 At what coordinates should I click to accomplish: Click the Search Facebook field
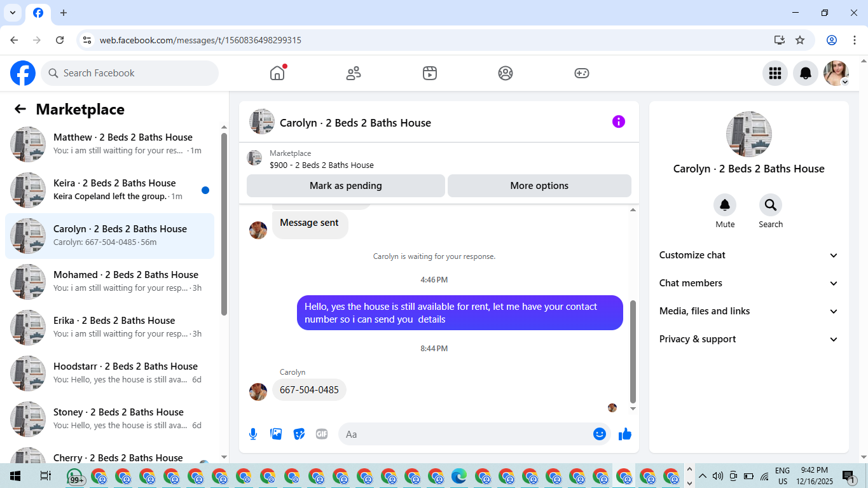[130, 73]
